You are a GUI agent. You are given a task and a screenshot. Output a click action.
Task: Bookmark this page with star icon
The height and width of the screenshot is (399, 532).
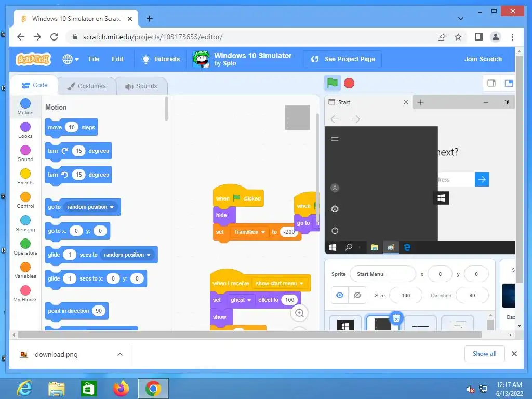[458, 37]
